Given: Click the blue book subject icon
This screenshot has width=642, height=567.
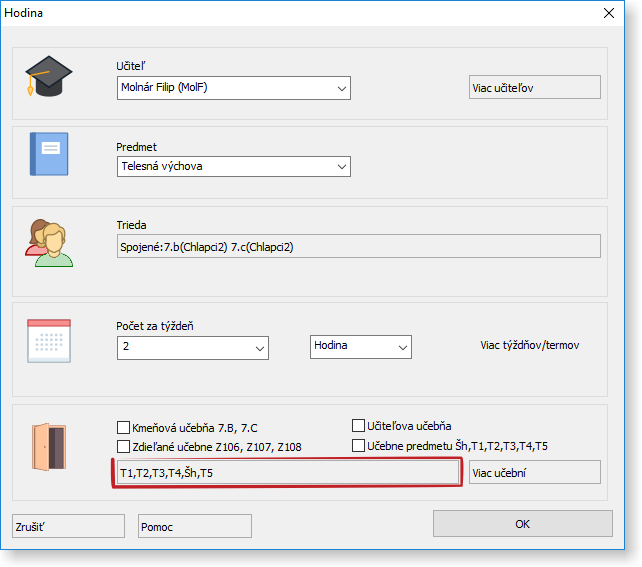Looking at the screenshot, I should (x=49, y=155).
